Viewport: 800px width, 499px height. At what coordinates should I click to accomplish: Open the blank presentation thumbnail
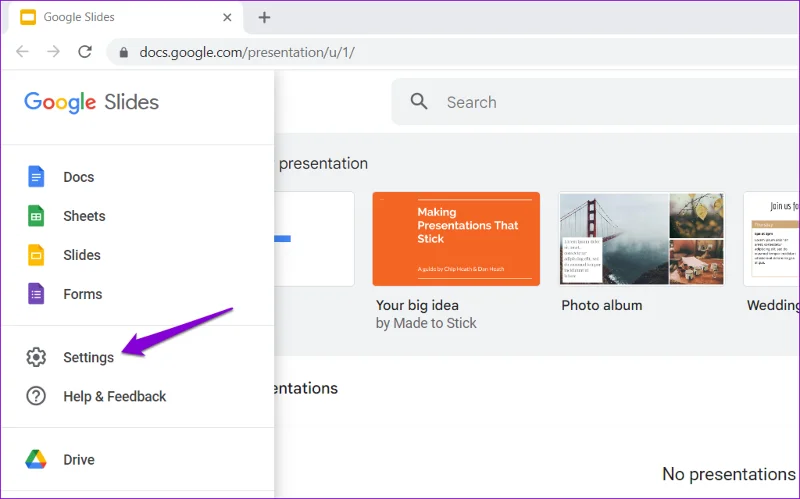(314, 239)
